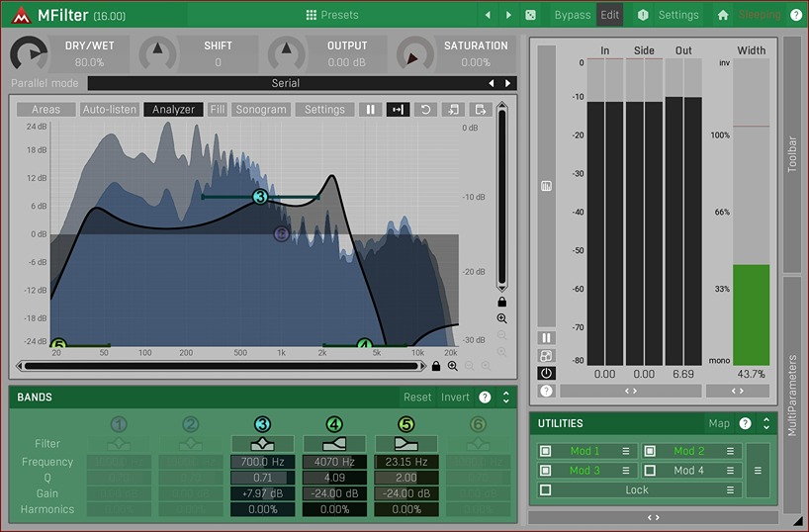Adjust the Dry/Wet knob
The image size is (809, 532).
pyautogui.click(x=30, y=54)
